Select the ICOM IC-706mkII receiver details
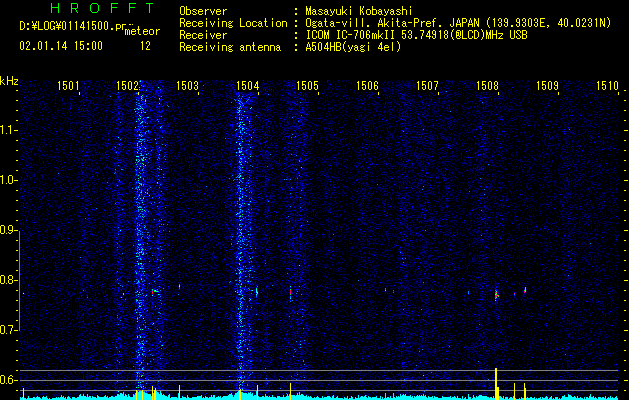 pos(416,35)
